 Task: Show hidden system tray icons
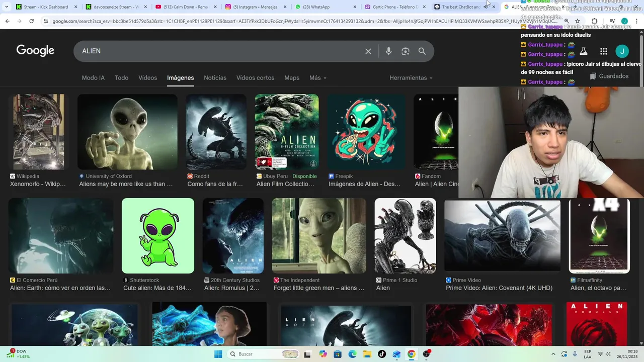[x=553, y=354]
